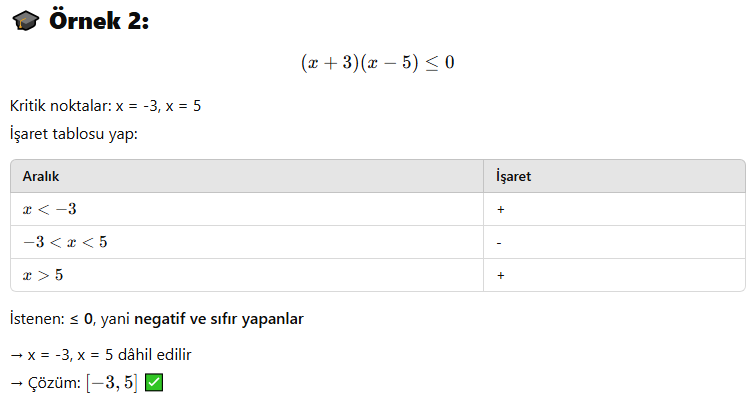The width and height of the screenshot is (753, 409).
Task: Click the solution interval [−3, 5]
Action: point(112,383)
